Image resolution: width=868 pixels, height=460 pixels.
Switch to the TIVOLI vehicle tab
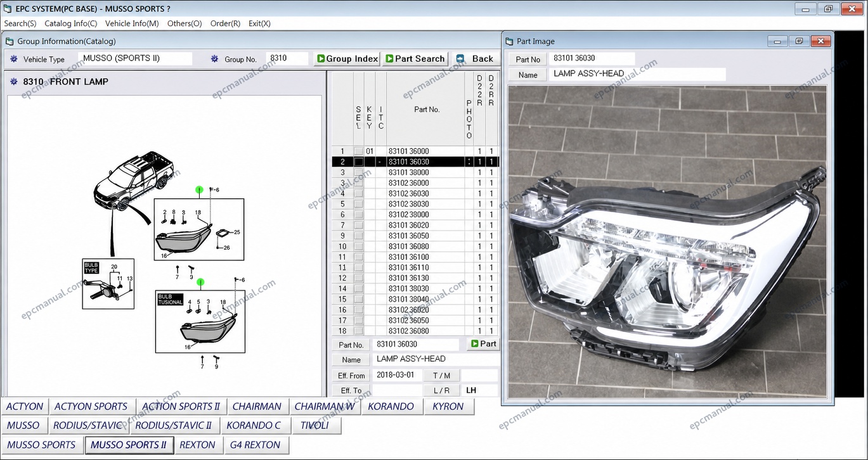[x=315, y=426]
